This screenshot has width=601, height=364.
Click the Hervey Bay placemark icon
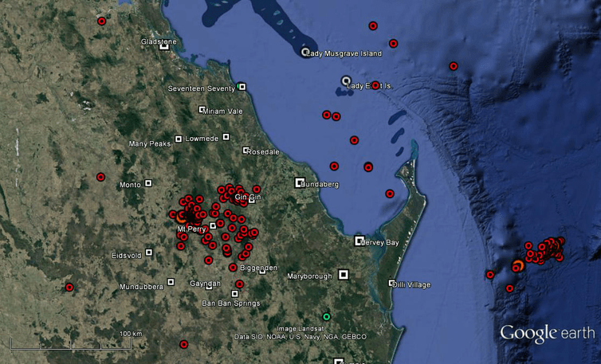(x=359, y=241)
